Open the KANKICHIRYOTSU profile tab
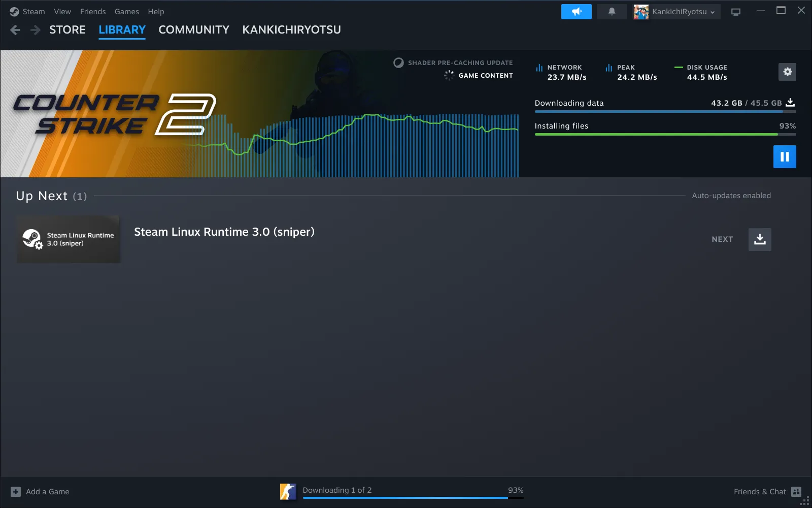 291,30
